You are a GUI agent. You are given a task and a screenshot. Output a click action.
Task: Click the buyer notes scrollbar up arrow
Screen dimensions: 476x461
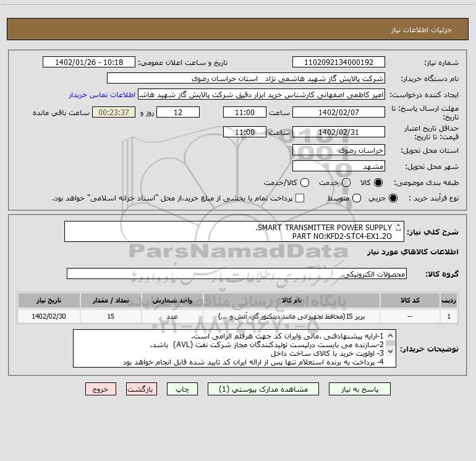point(391,335)
